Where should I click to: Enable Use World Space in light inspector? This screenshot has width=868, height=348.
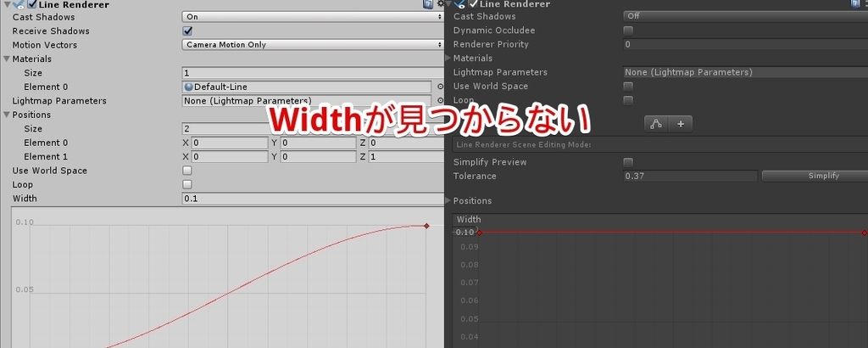coord(187,171)
